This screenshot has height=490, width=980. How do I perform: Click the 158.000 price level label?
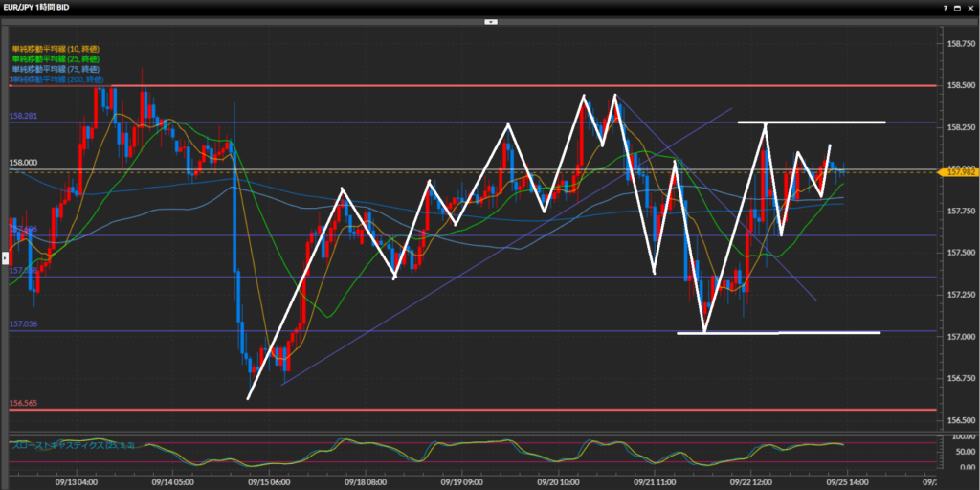tap(25, 164)
